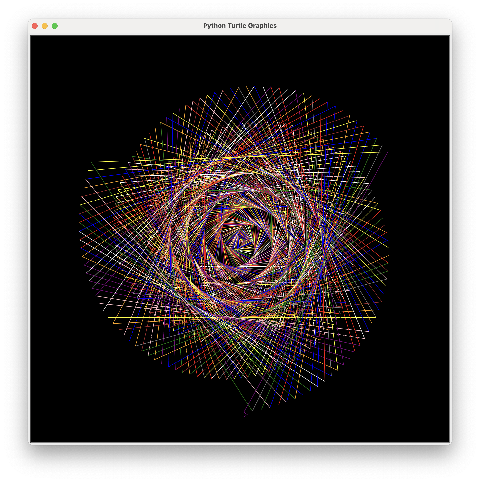
Task: Close the Python Turtle Graphics window
Action: 35,26
